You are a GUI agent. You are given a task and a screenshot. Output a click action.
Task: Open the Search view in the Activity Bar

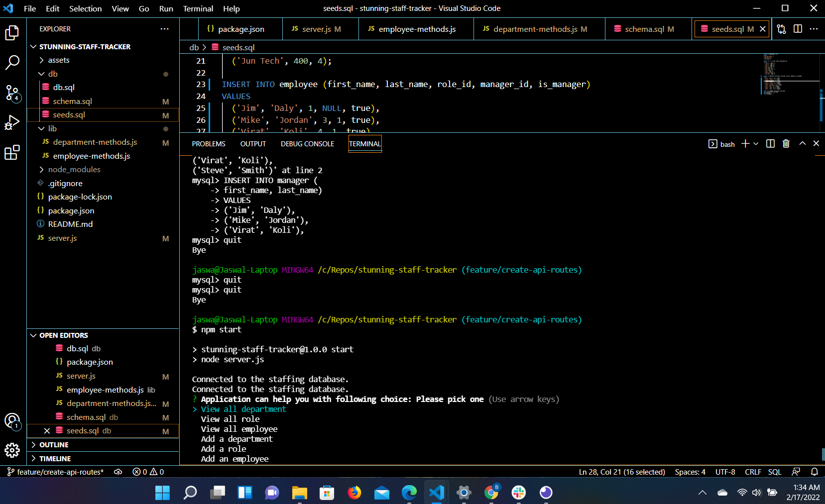point(12,63)
